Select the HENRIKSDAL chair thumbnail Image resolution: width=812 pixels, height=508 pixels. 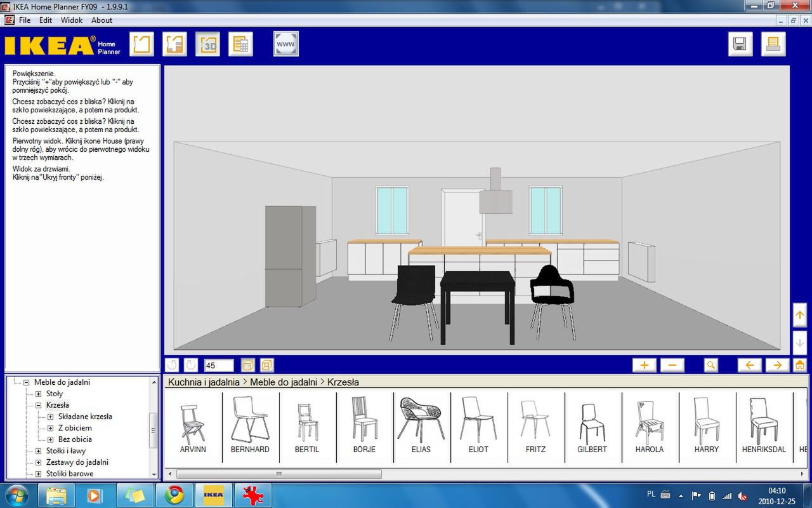coord(764,428)
